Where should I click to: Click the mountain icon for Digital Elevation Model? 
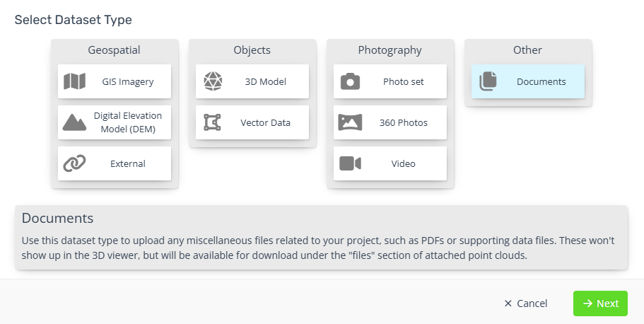(74, 122)
